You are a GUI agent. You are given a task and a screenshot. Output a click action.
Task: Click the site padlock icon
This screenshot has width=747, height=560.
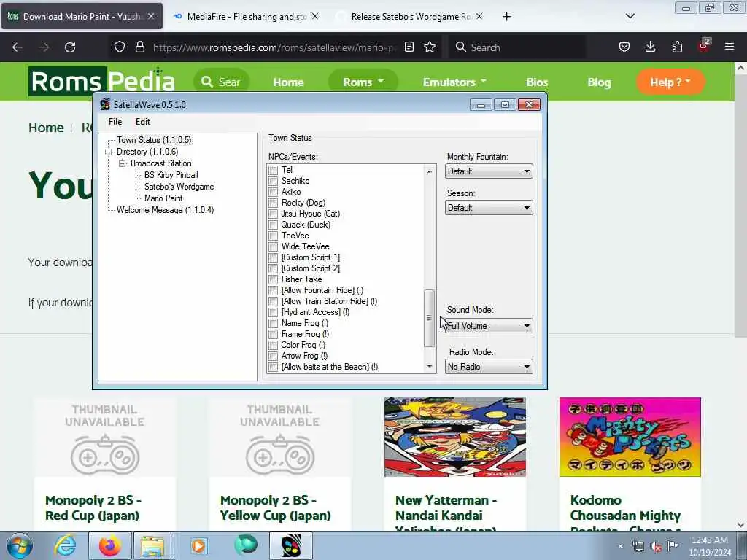[139, 47]
